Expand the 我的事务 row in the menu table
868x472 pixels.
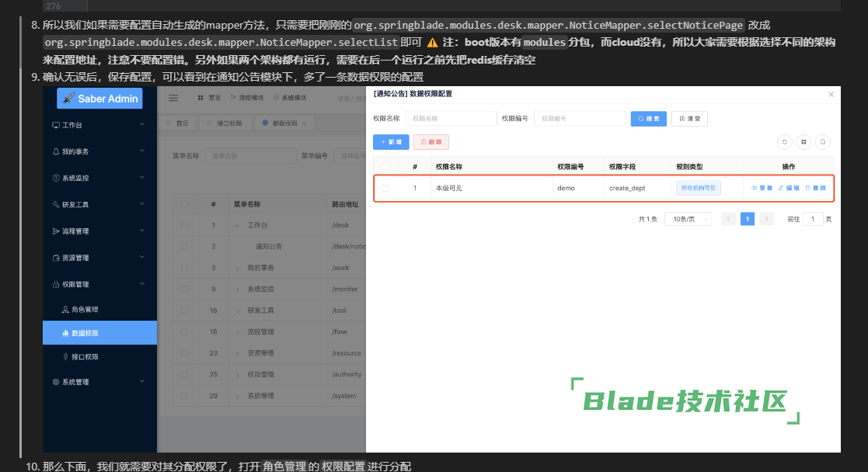pos(238,269)
